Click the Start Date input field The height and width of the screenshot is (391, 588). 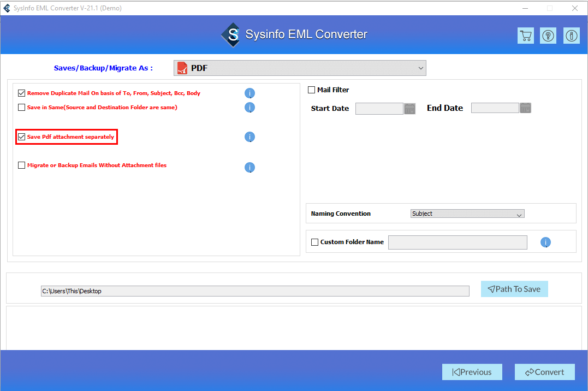click(379, 109)
